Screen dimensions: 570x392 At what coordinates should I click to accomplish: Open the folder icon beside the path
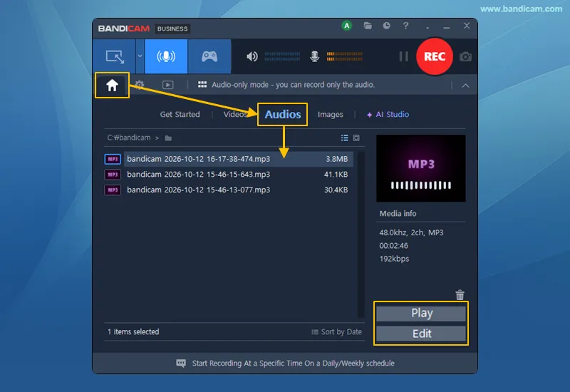point(168,138)
